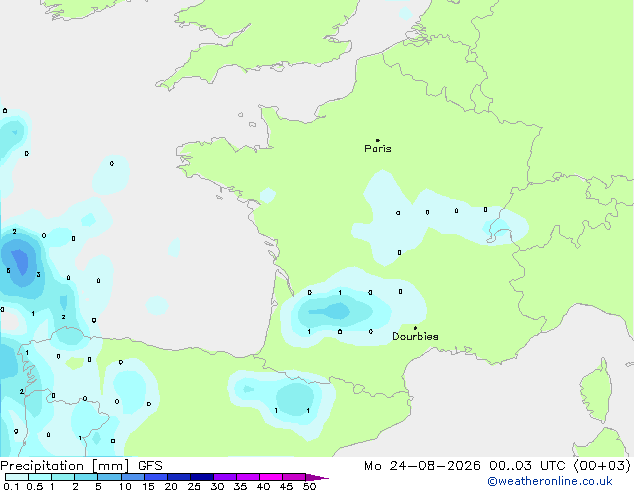Select the Paris location marker dot

click(x=378, y=140)
